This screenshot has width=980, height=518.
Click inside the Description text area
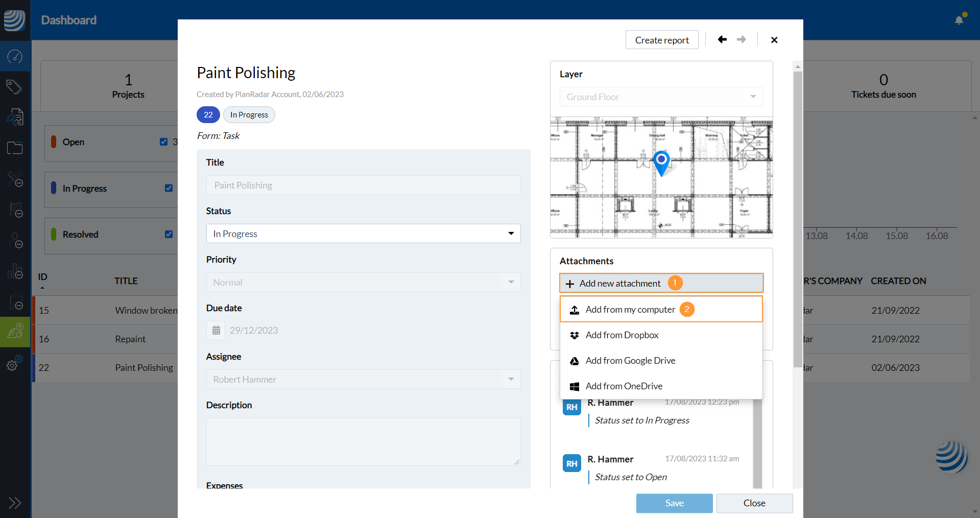point(363,441)
